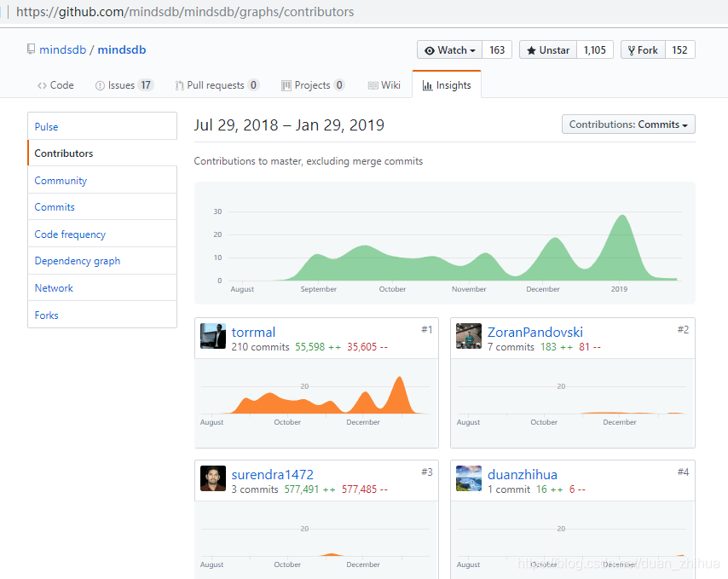Open Code frequency in the sidebar

pos(102,234)
